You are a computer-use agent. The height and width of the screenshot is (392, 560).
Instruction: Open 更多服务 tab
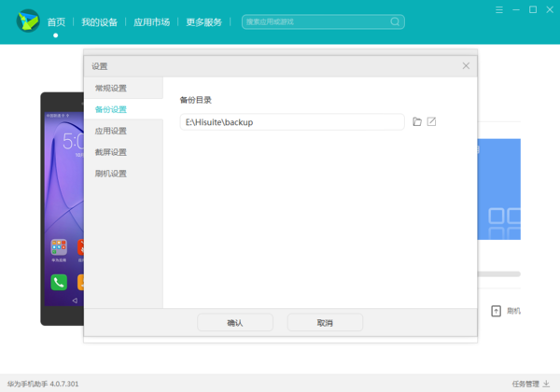pos(204,21)
